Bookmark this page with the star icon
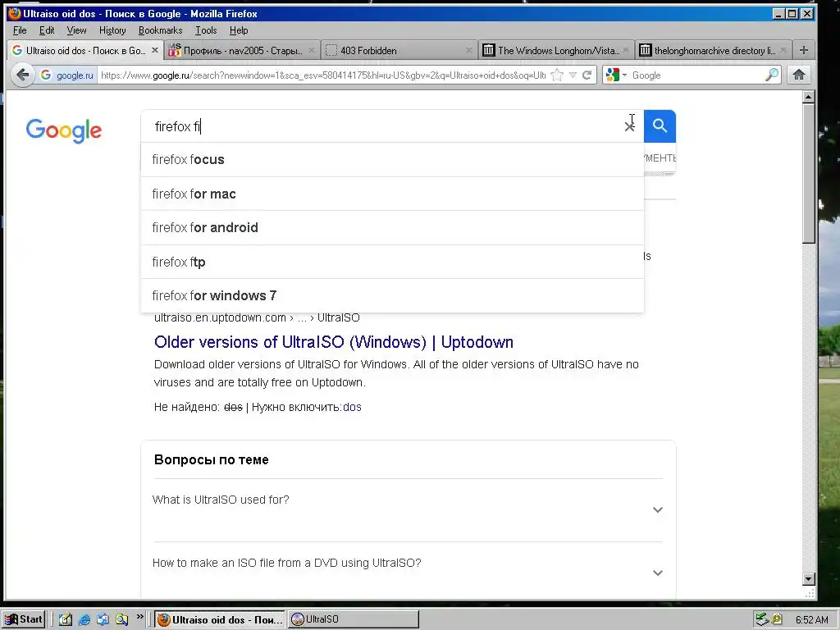This screenshot has height=630, width=840. 557,75
